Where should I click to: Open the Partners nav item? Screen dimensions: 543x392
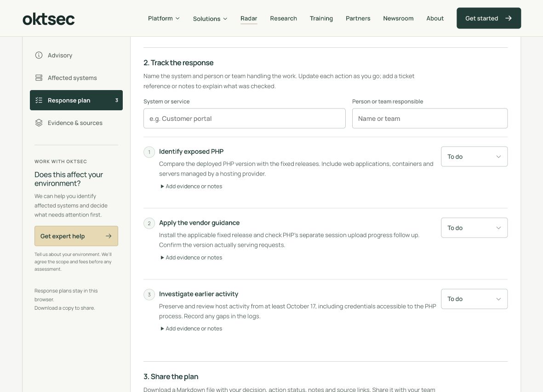[x=358, y=18]
